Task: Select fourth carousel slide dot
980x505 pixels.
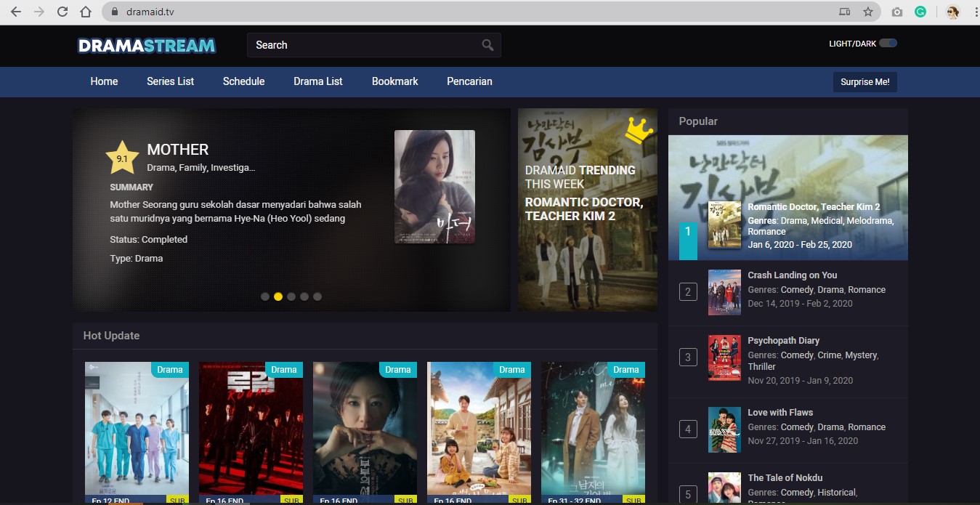Action: click(304, 296)
